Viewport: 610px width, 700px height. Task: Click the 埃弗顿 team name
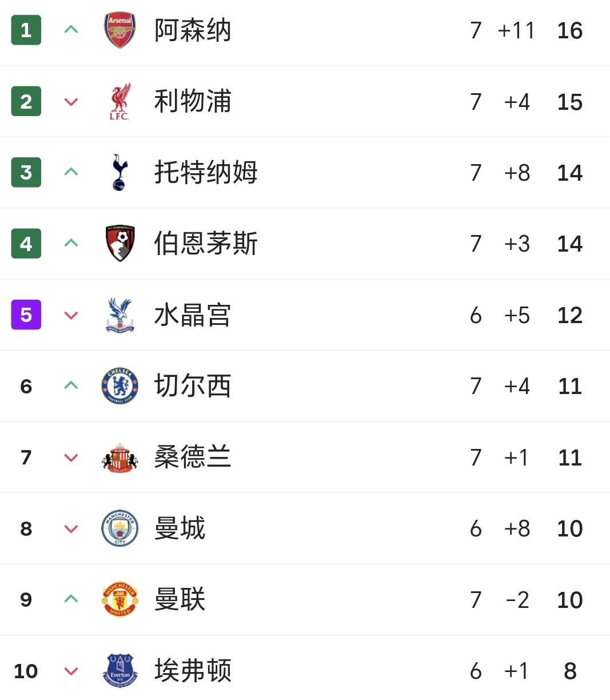(193, 671)
